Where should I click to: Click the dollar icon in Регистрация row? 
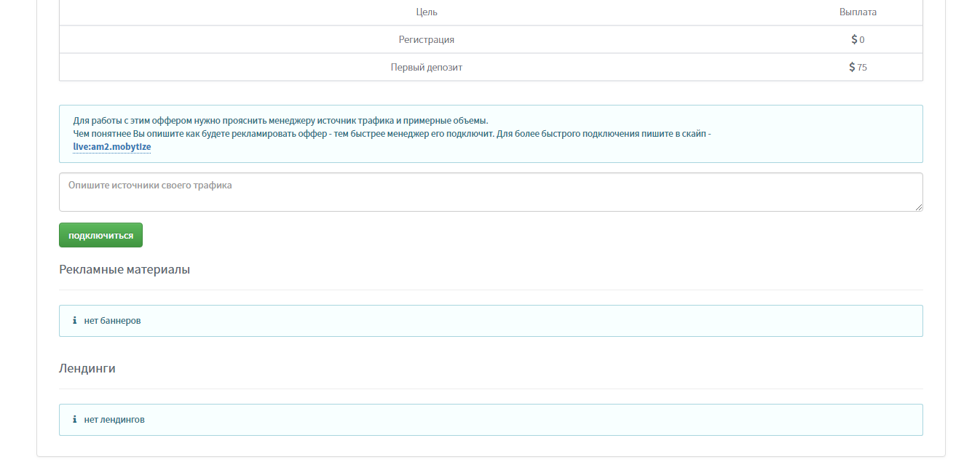click(855, 39)
